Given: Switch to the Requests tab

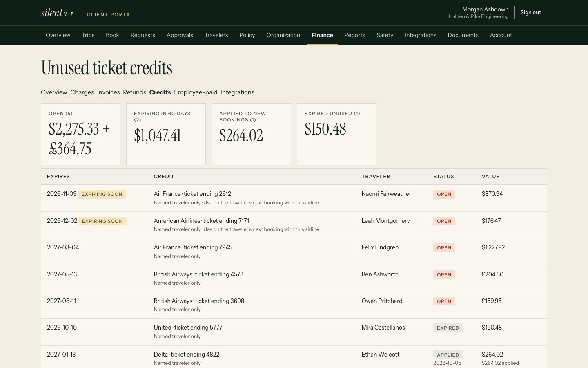Looking at the screenshot, I should [x=143, y=35].
